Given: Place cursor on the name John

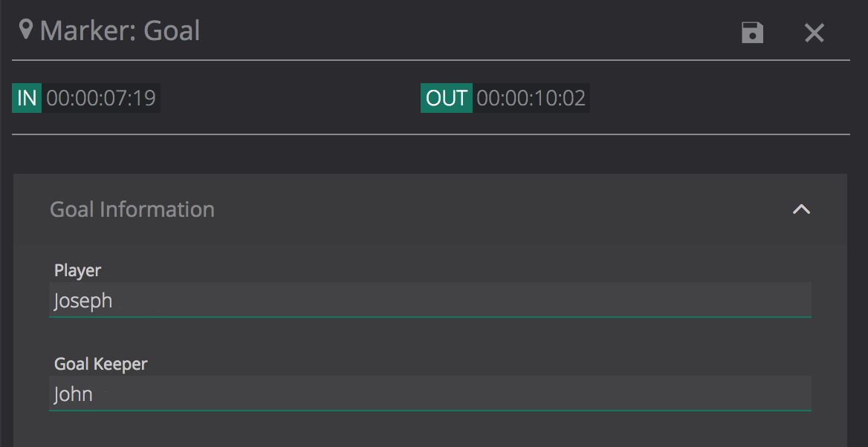Looking at the screenshot, I should point(74,394).
